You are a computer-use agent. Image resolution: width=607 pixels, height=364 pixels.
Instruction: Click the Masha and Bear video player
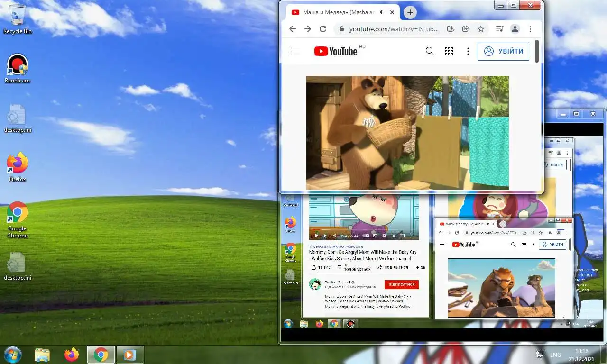pyautogui.click(x=407, y=132)
